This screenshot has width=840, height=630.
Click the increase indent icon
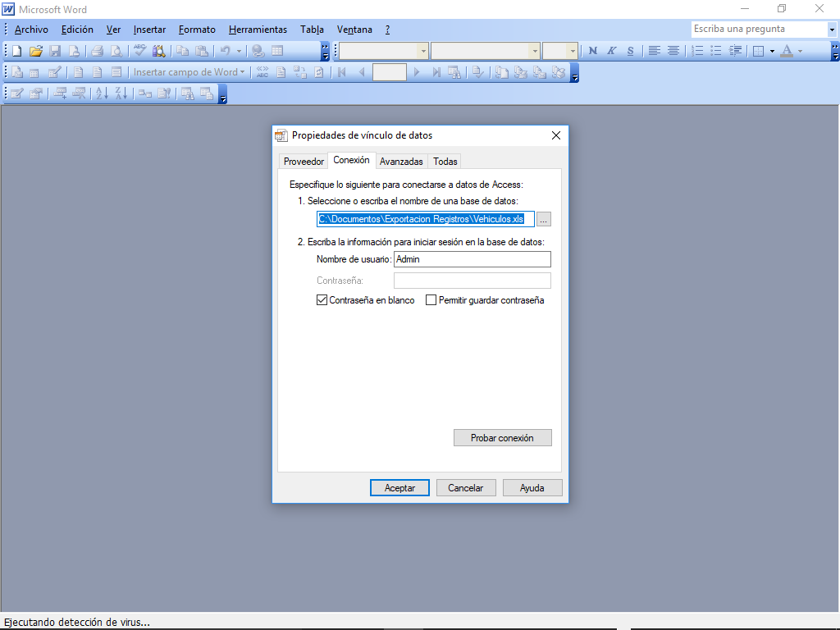pyautogui.click(x=736, y=51)
